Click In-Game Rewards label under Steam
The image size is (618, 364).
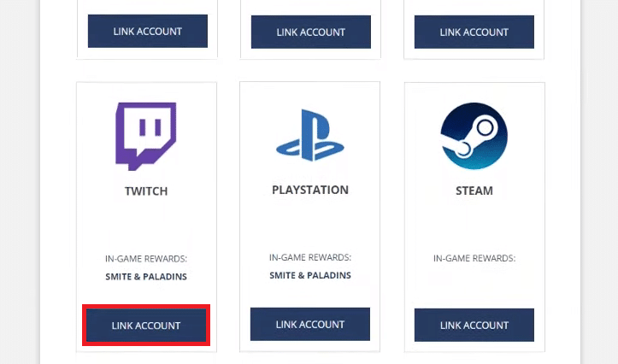click(x=474, y=258)
